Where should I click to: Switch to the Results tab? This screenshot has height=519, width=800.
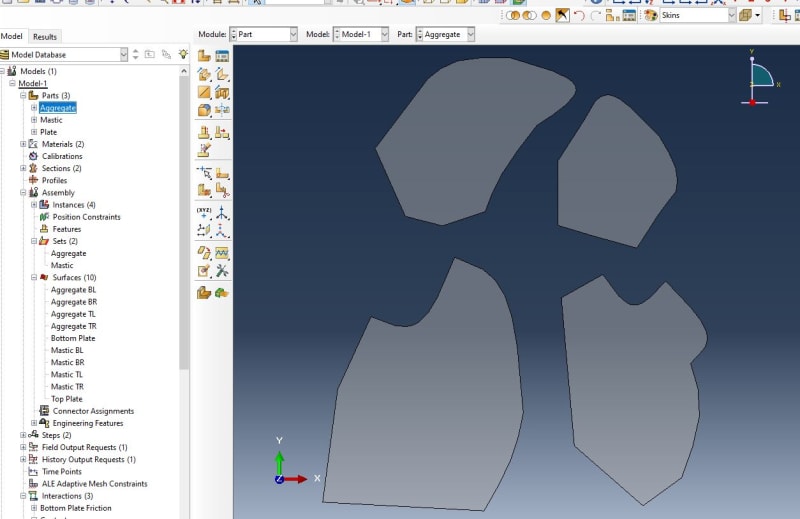point(45,37)
